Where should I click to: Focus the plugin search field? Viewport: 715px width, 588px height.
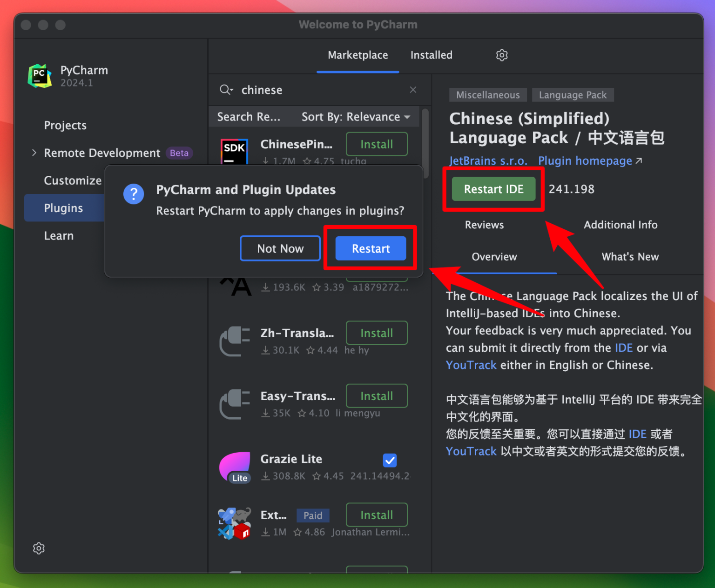[321, 90]
